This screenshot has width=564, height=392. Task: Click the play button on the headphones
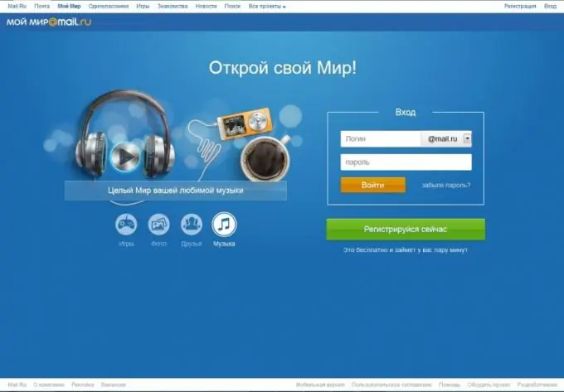click(125, 157)
